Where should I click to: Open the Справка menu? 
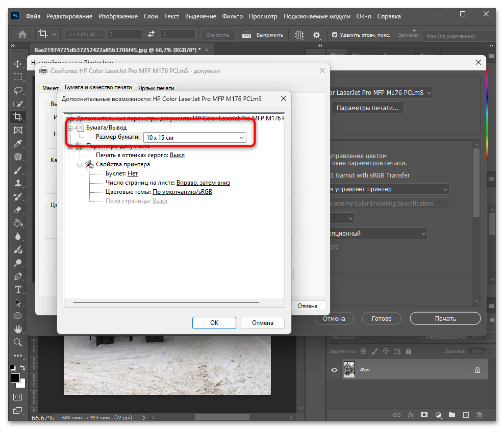(389, 16)
